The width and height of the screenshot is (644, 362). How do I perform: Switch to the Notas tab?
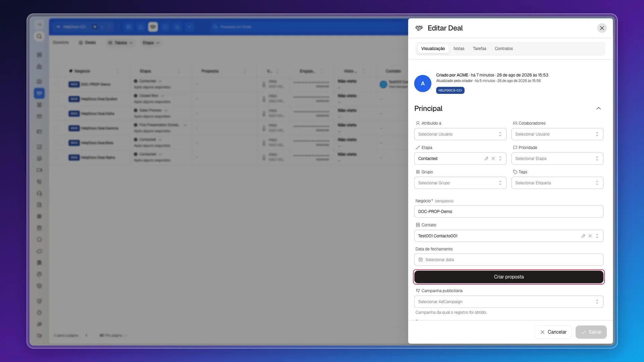pos(459,49)
